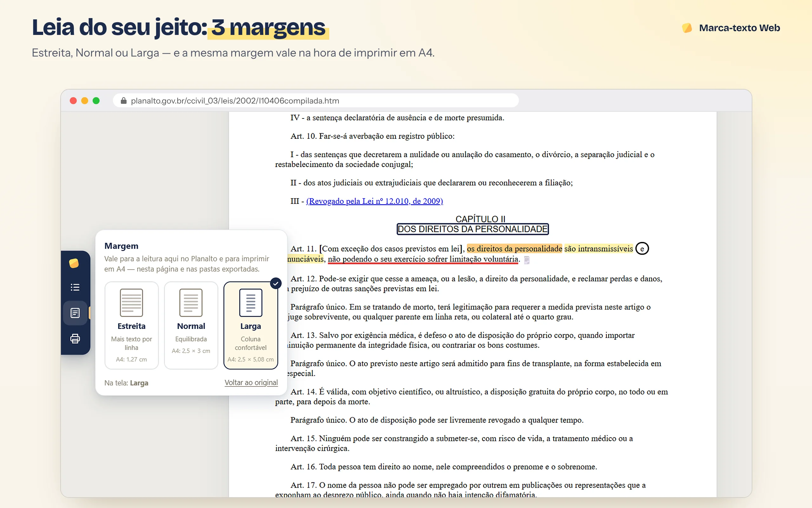Click 'A4: 2,5 × 5,08 cm' under Larga
This screenshot has height=508, width=812.
(251, 359)
